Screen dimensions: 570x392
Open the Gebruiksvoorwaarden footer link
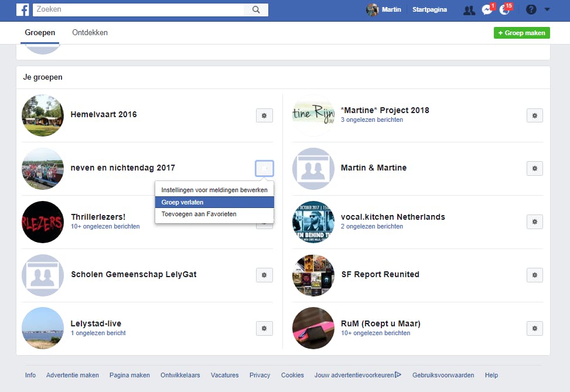pos(443,375)
